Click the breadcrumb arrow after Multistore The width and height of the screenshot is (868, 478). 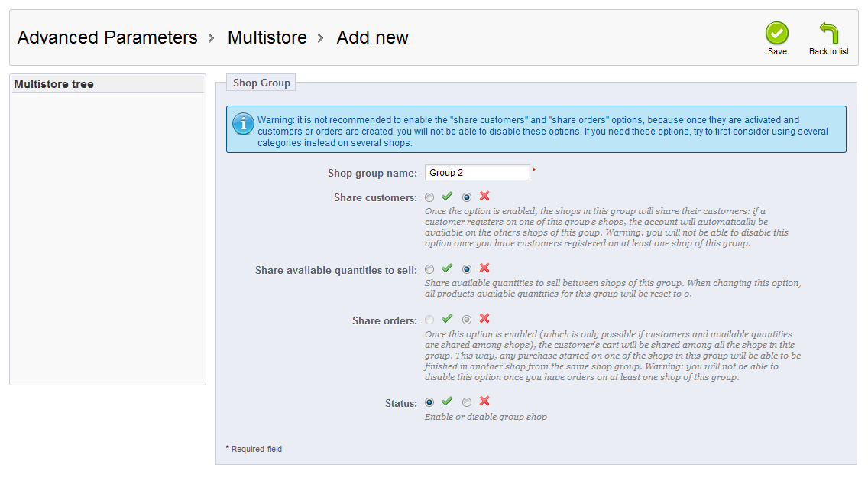point(320,38)
